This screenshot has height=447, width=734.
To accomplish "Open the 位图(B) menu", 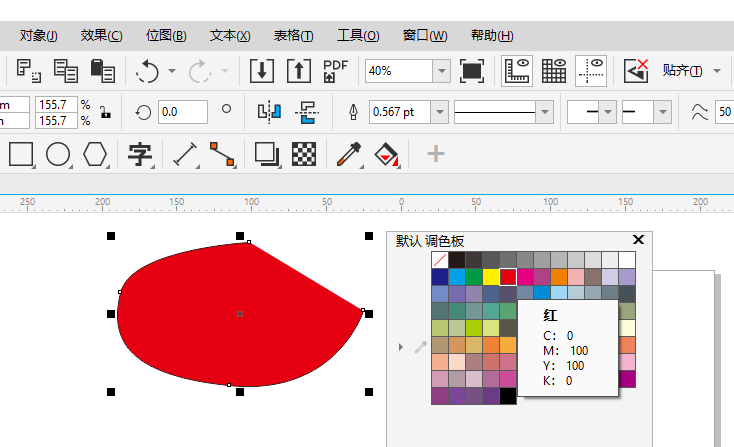I will click(x=166, y=36).
